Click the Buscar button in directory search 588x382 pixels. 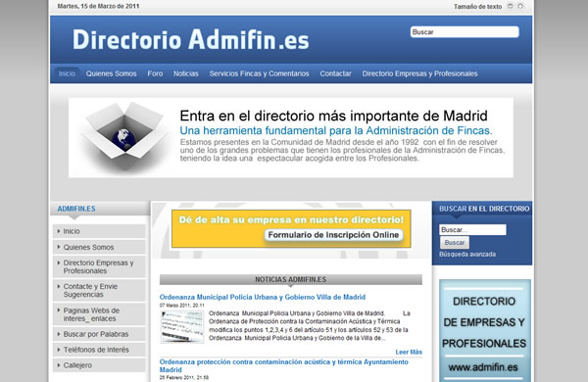(455, 243)
